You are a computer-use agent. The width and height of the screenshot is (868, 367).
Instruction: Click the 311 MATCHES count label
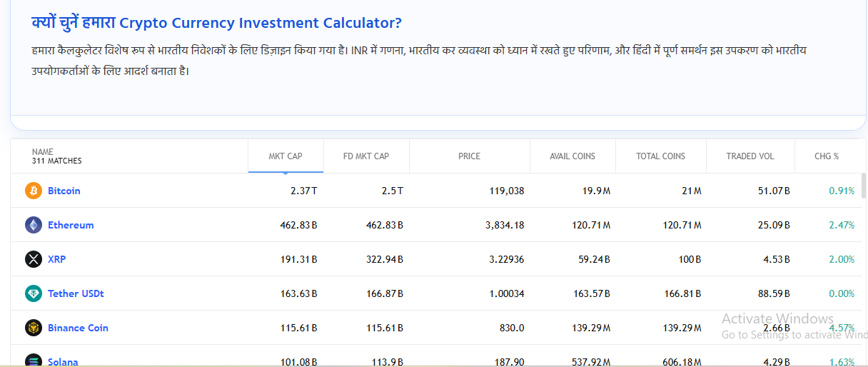(57, 161)
